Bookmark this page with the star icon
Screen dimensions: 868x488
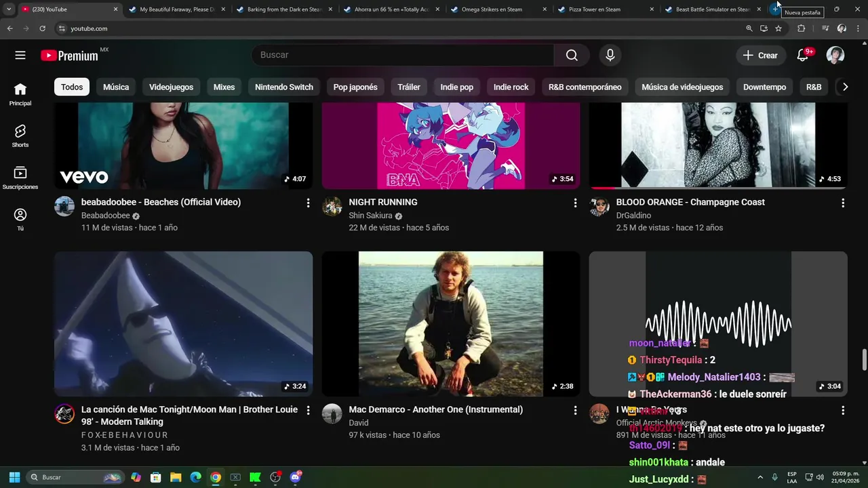pyautogui.click(x=778, y=28)
